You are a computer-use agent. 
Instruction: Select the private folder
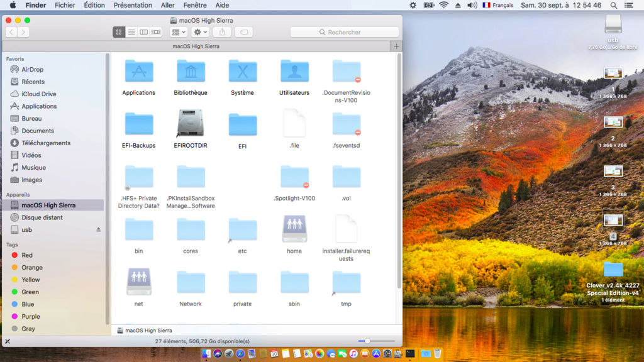point(242,282)
